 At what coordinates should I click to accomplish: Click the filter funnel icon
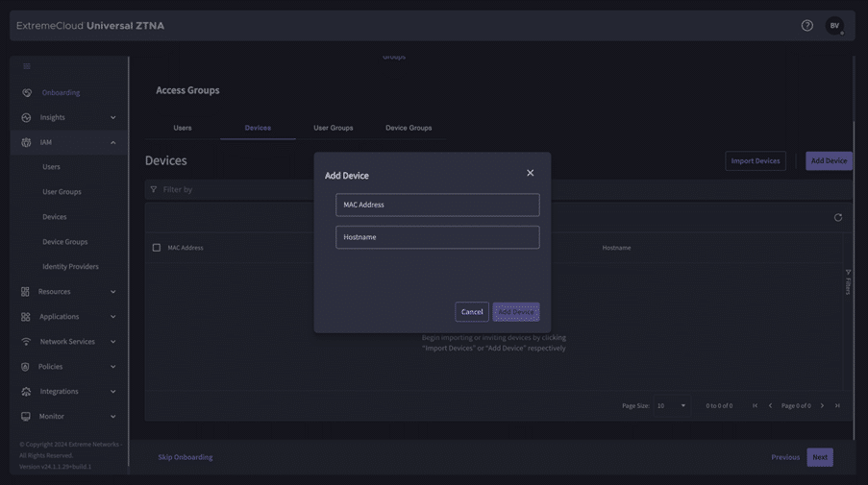click(x=154, y=190)
